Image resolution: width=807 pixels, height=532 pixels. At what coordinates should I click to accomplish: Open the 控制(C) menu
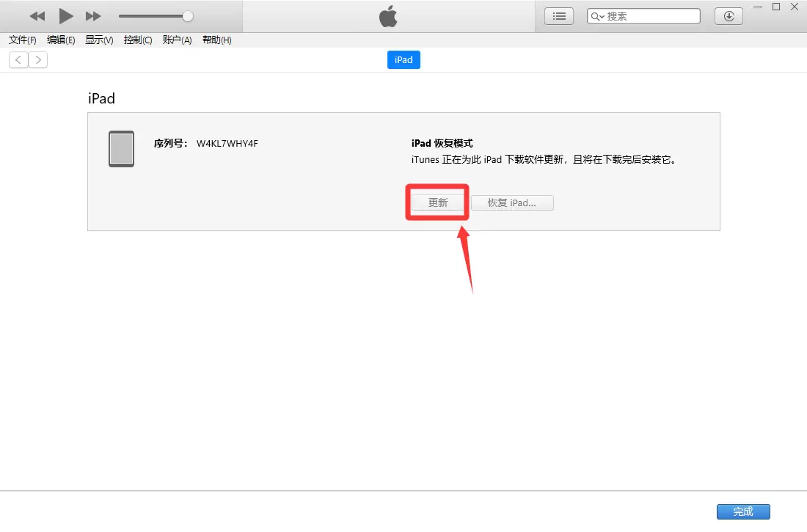[138, 40]
